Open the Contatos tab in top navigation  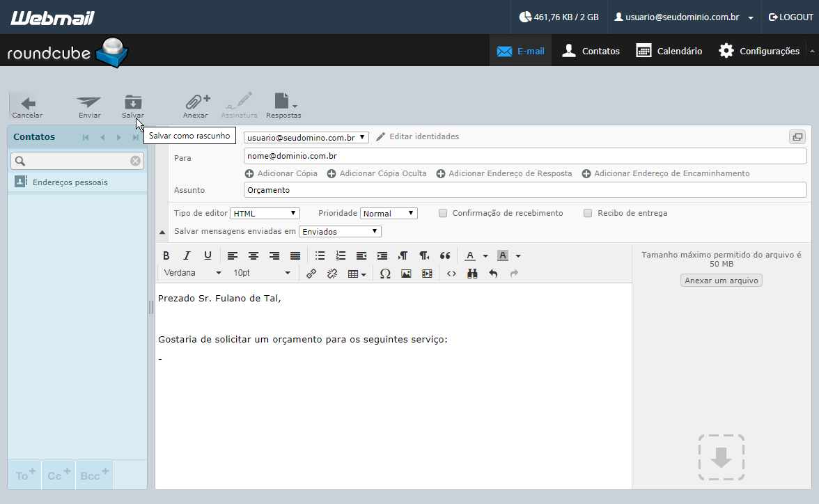591,52
